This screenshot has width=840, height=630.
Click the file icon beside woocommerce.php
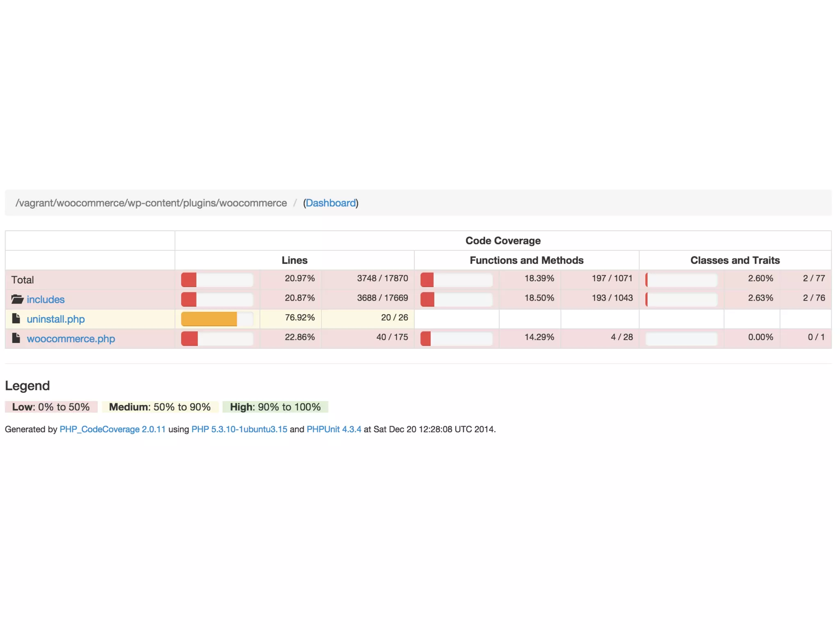[x=16, y=338]
